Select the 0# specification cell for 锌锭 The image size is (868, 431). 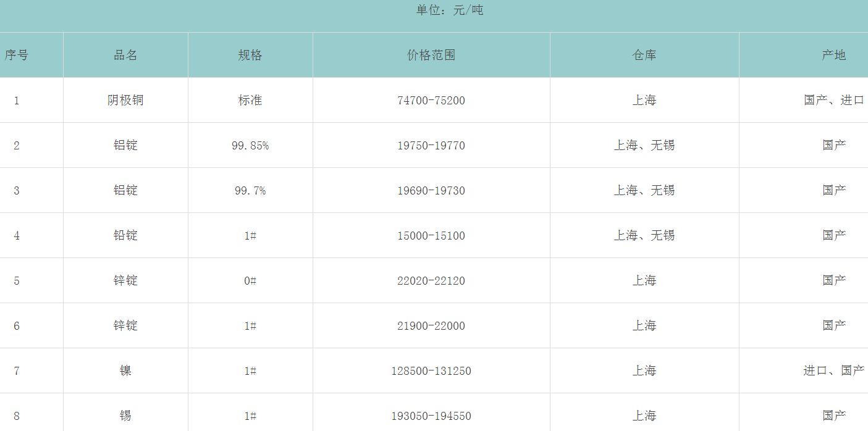coord(250,280)
